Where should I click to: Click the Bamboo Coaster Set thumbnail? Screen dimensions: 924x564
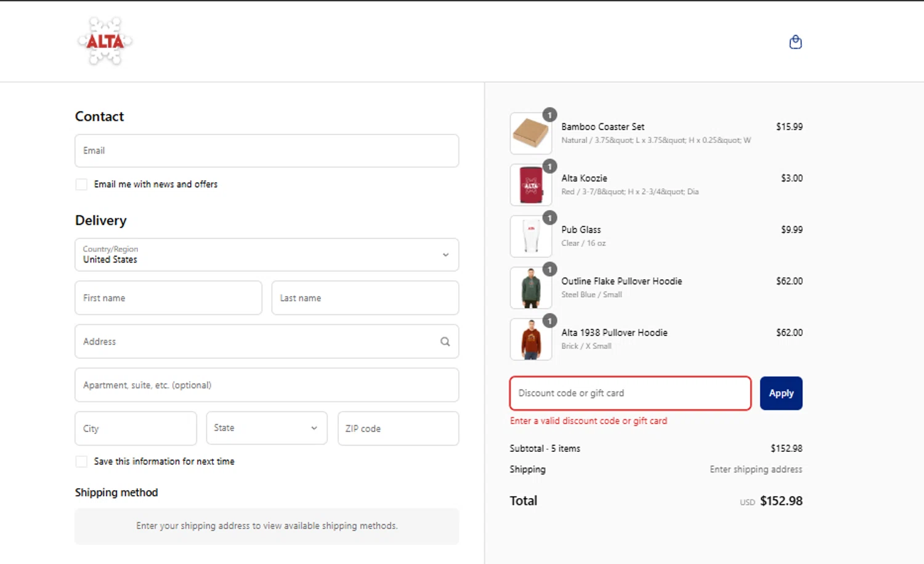pos(530,133)
